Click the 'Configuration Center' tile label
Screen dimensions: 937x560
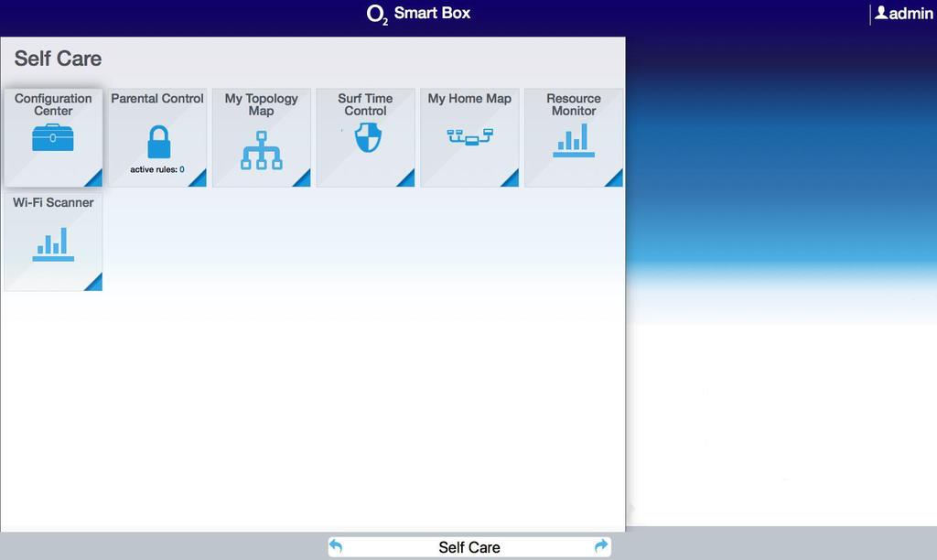point(53,104)
